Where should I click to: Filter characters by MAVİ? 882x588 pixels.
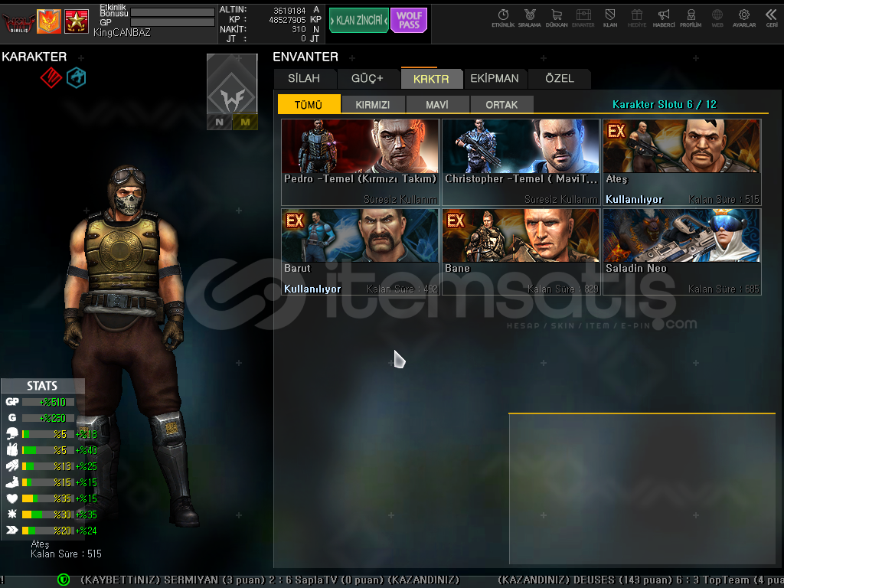[x=437, y=105]
